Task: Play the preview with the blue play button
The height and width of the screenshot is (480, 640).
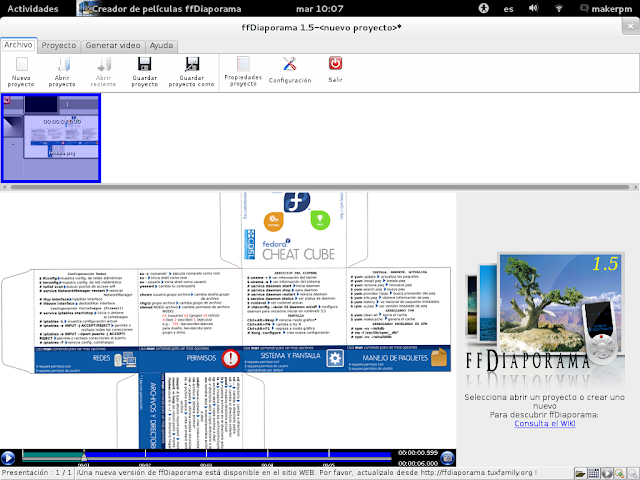Action: tap(8, 458)
